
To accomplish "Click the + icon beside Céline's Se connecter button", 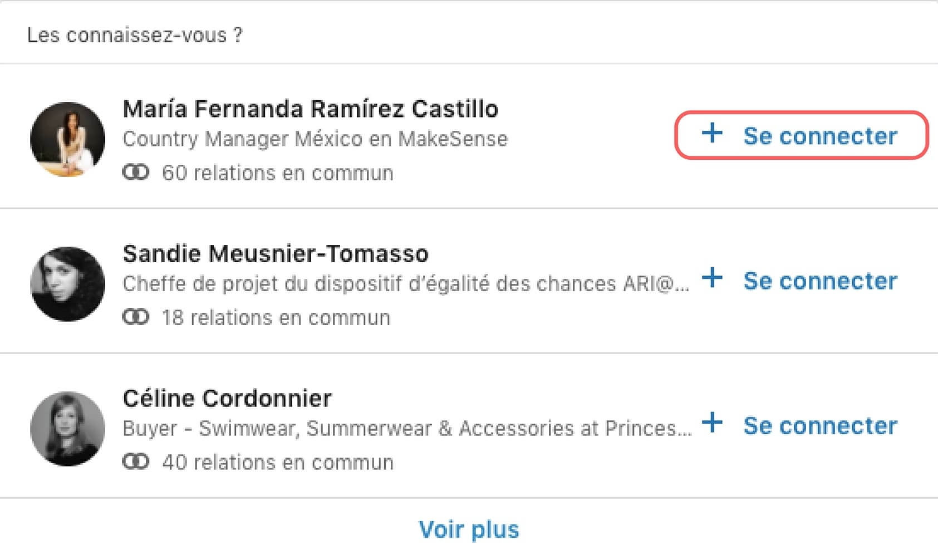I will pos(712,425).
